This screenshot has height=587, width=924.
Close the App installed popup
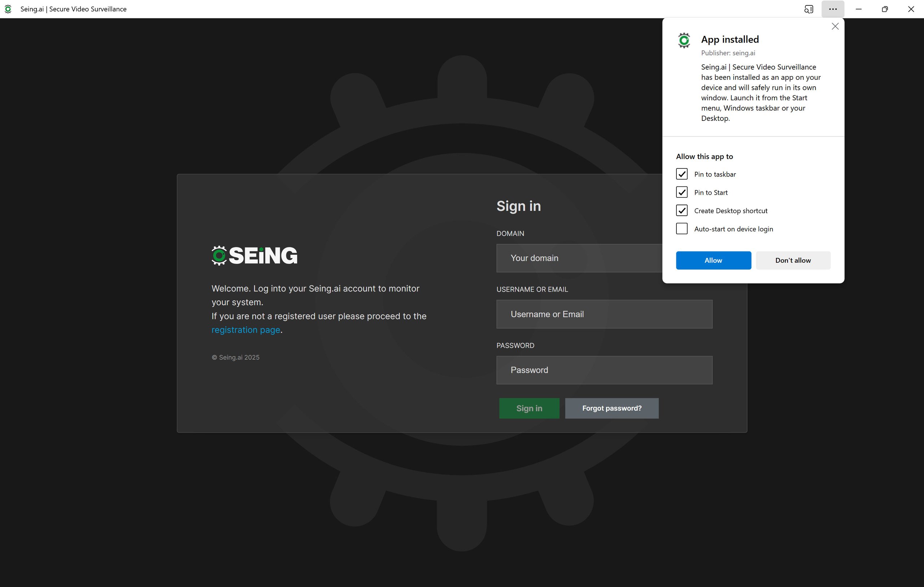pyautogui.click(x=835, y=26)
